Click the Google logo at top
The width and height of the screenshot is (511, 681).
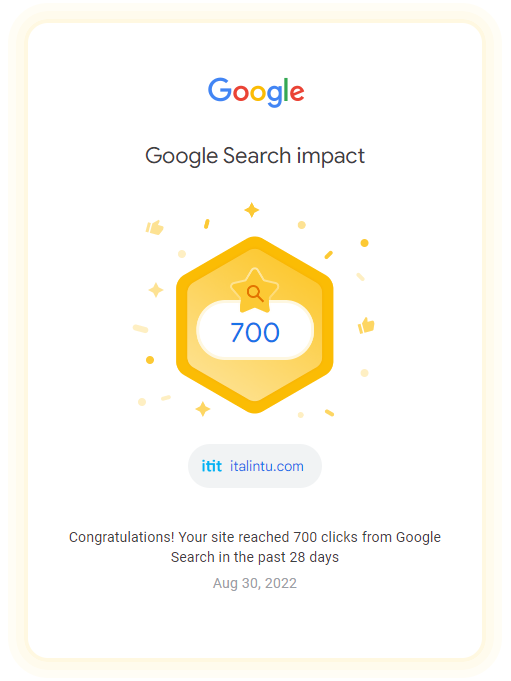click(x=256, y=92)
